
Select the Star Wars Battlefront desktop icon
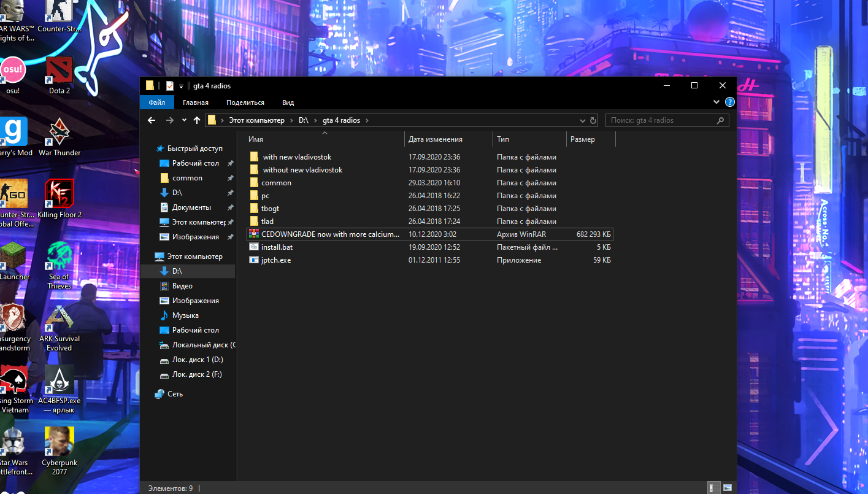[13, 451]
